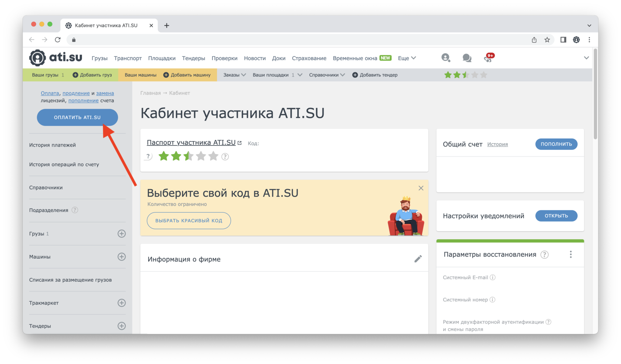621x364 pixels.
Task: Open Транспорт in the top menu
Action: (x=128, y=58)
